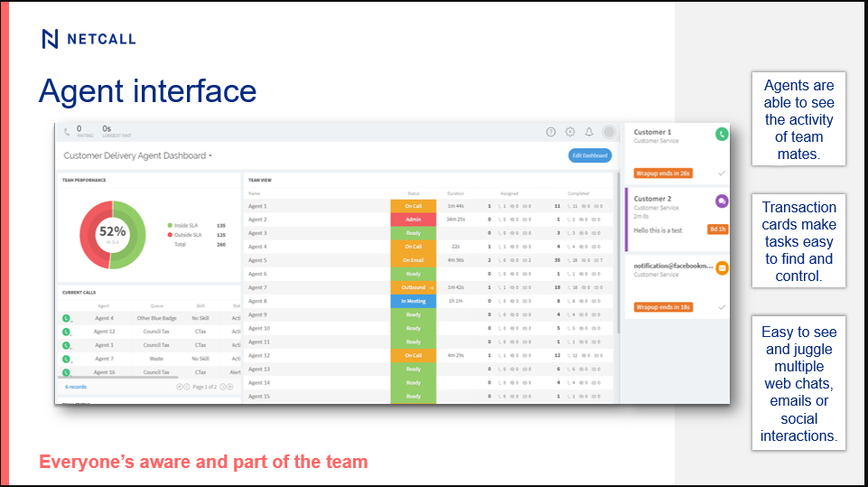Image resolution: width=868 pixels, height=487 pixels.
Task: Click the 52% SLA donut chart
Action: [x=112, y=235]
